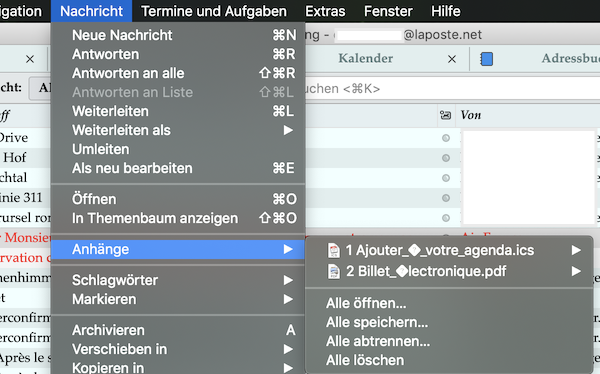600x374 pixels.
Task: Toggle read status dot of Hof message
Action: (446, 158)
